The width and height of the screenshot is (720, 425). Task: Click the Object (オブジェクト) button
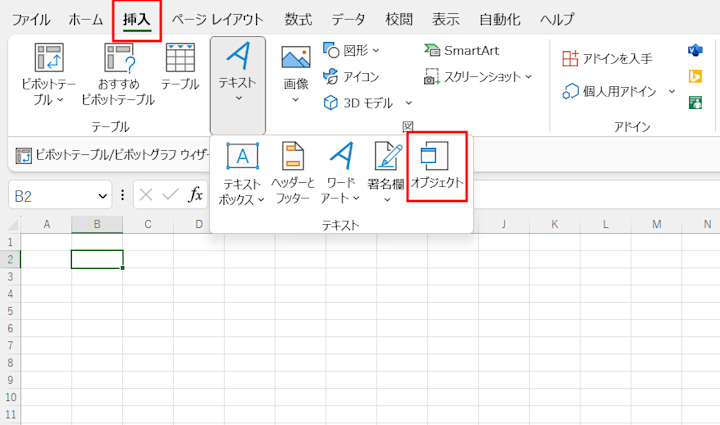click(437, 166)
